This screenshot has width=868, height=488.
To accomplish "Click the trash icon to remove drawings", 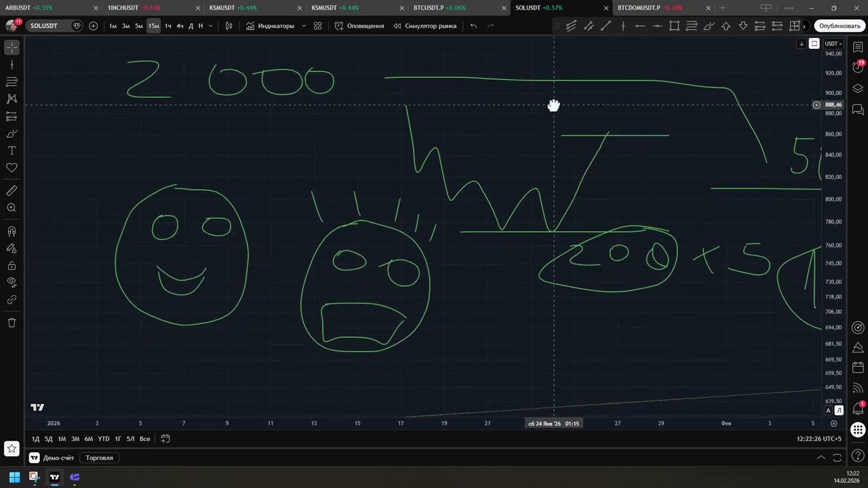I will (x=12, y=323).
